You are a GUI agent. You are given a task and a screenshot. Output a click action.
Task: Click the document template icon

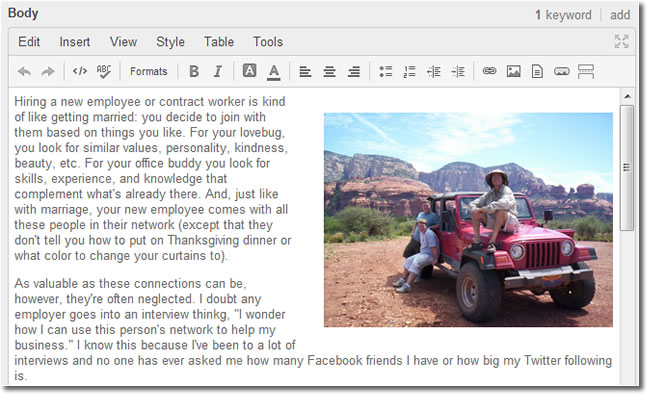[537, 71]
